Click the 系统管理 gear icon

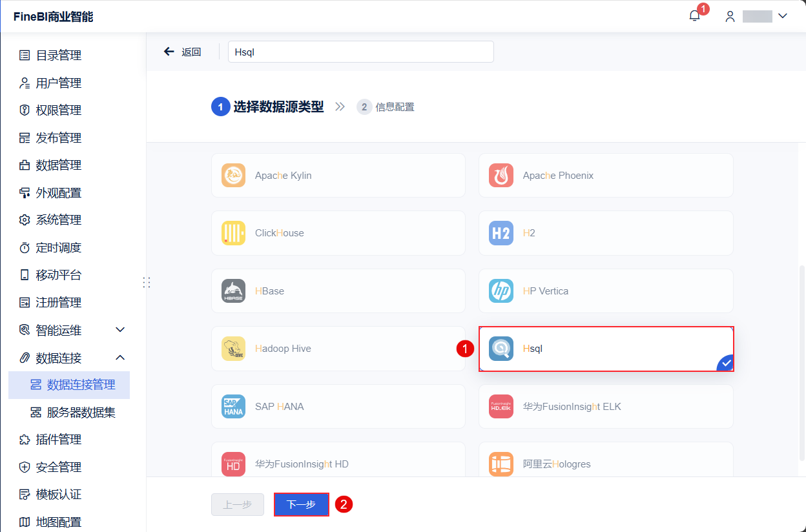(x=25, y=220)
